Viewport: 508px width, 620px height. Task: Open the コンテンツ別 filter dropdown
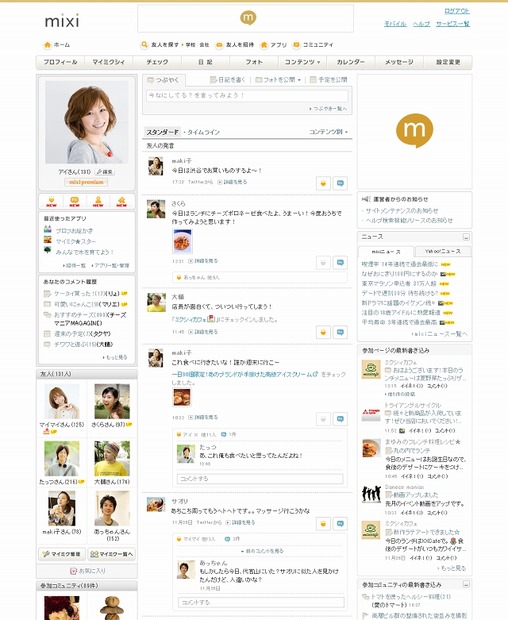click(x=329, y=132)
